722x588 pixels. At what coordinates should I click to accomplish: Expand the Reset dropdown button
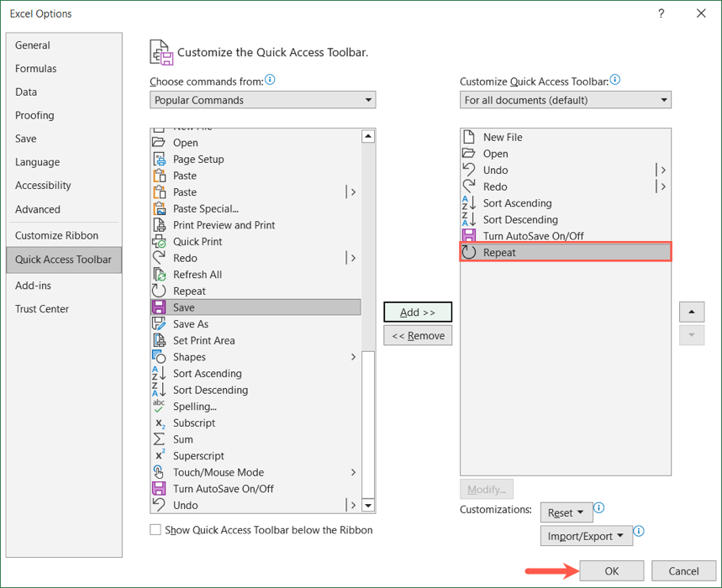[x=566, y=512]
